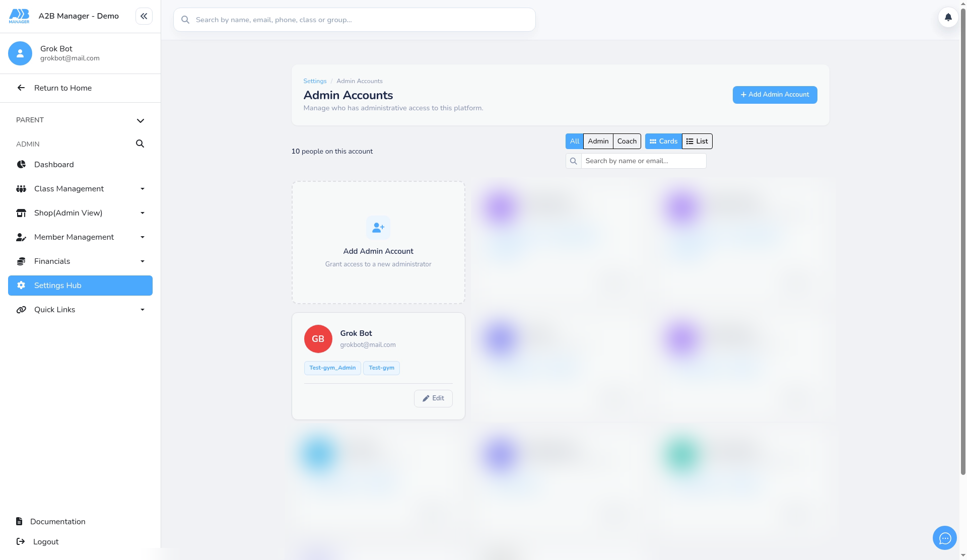The image size is (967, 560).
Task: Click the Test-gym_Admin tag
Action: 332,368
